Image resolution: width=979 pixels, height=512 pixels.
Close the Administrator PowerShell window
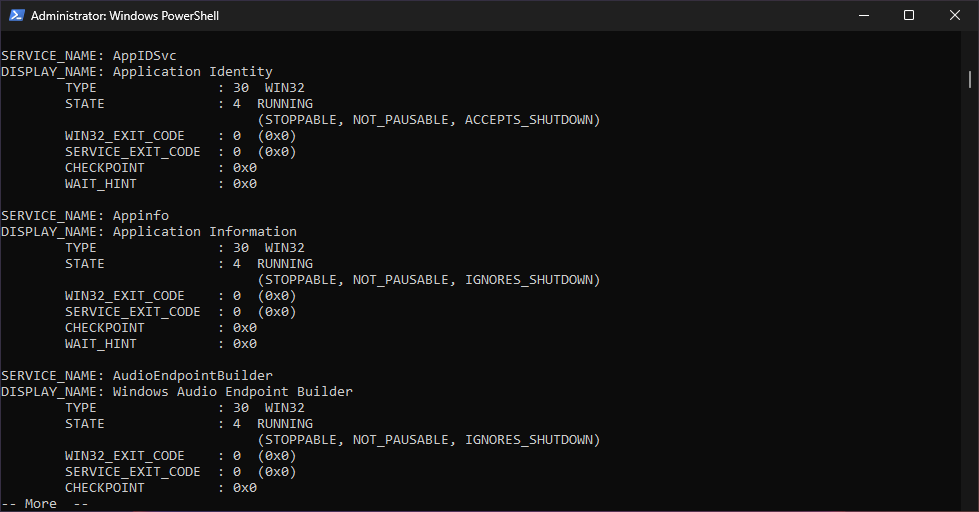click(x=954, y=16)
